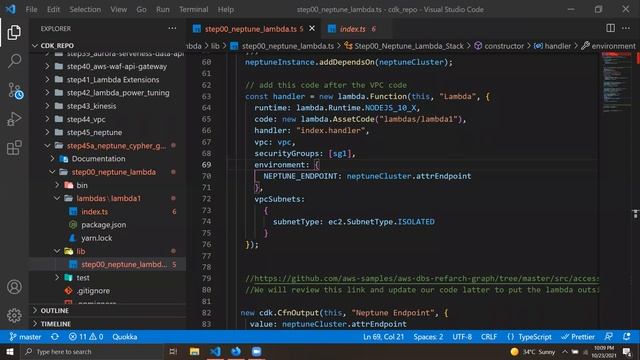Open the Selection menu

click(x=85, y=9)
